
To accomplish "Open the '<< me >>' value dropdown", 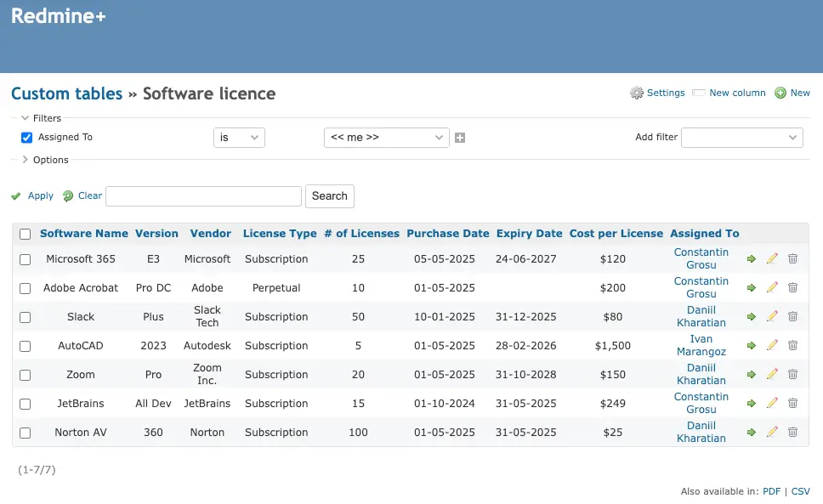I will [386, 137].
